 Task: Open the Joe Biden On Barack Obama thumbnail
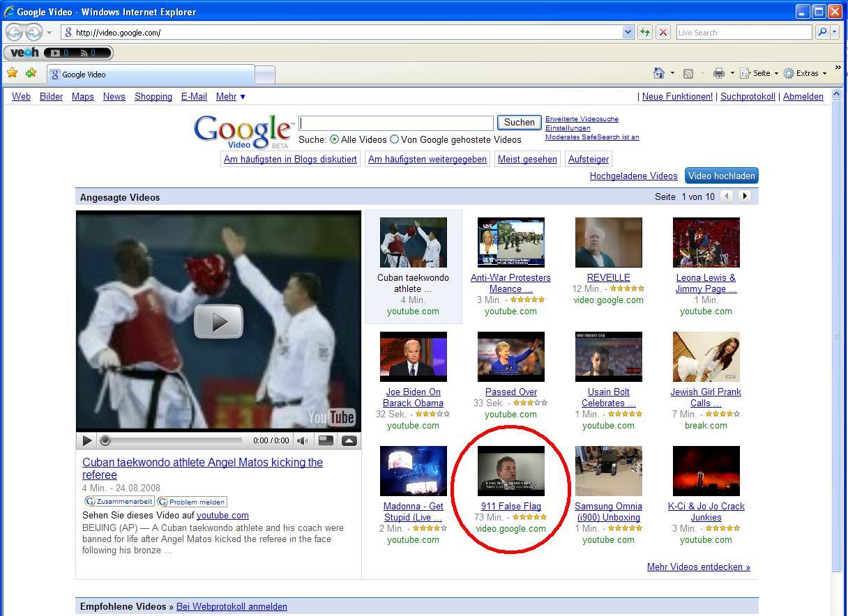tap(413, 357)
